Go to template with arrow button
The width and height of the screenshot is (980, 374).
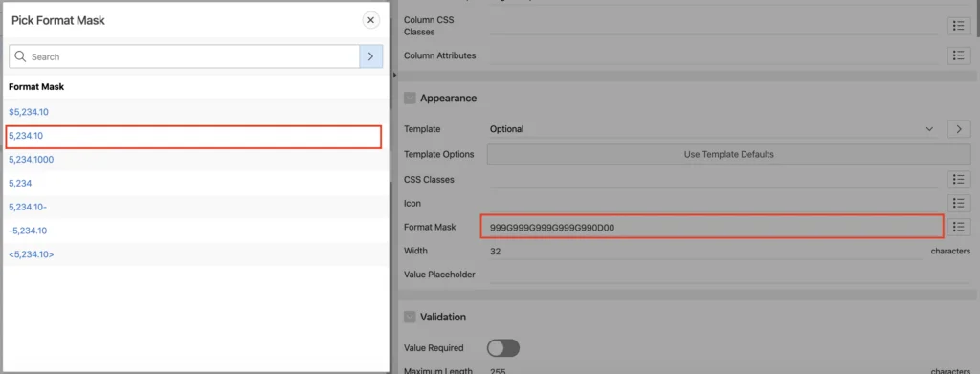(958, 129)
